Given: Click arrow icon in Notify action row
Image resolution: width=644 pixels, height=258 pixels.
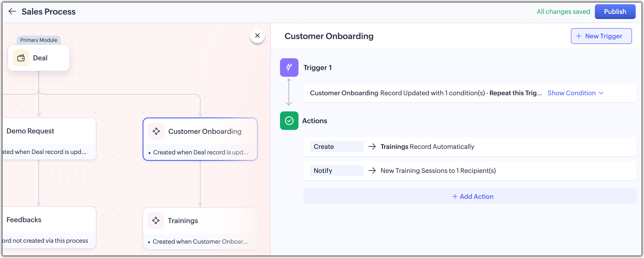Looking at the screenshot, I should pos(372,171).
